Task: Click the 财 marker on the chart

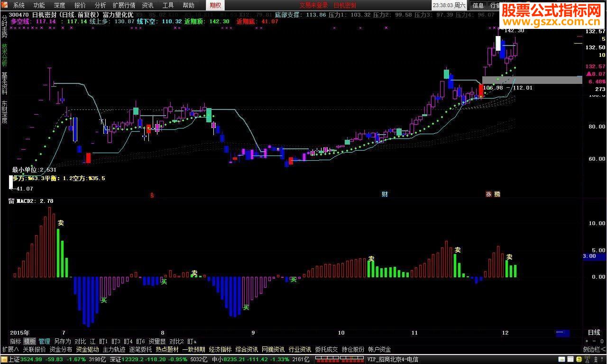Action: pyautogui.click(x=385, y=194)
